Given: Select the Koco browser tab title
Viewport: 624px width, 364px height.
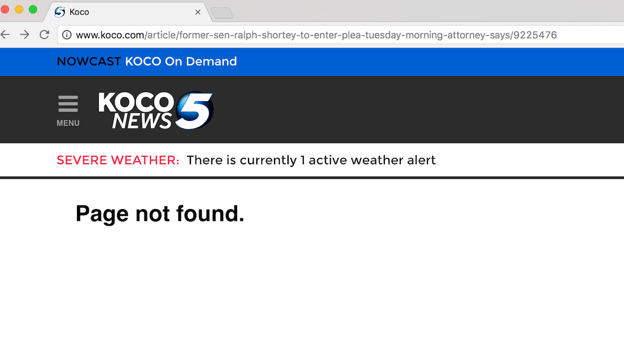Looking at the screenshot, I should pos(79,12).
